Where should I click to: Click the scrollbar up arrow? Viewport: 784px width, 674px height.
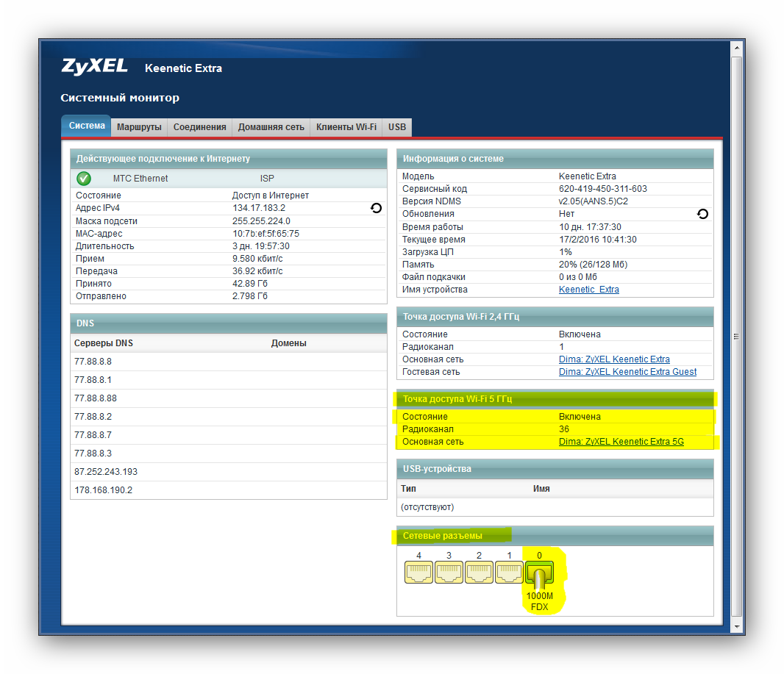736,48
